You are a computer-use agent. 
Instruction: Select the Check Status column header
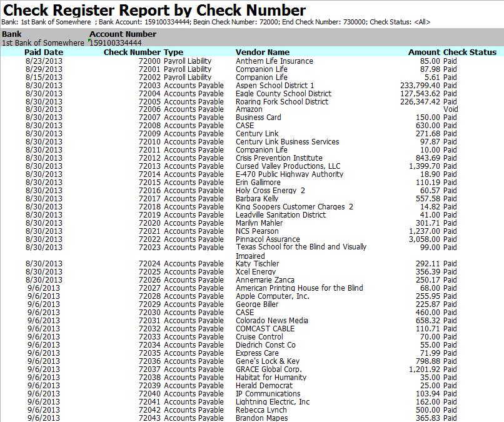pos(470,53)
